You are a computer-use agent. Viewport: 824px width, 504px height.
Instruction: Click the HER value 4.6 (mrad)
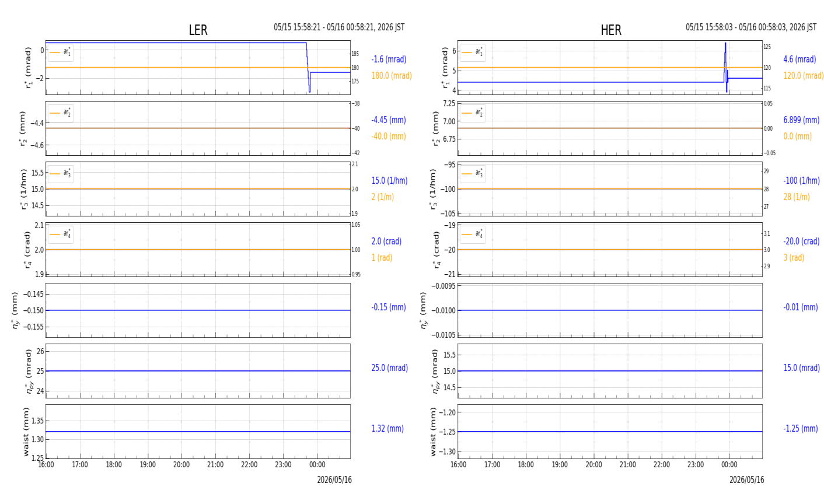click(799, 60)
